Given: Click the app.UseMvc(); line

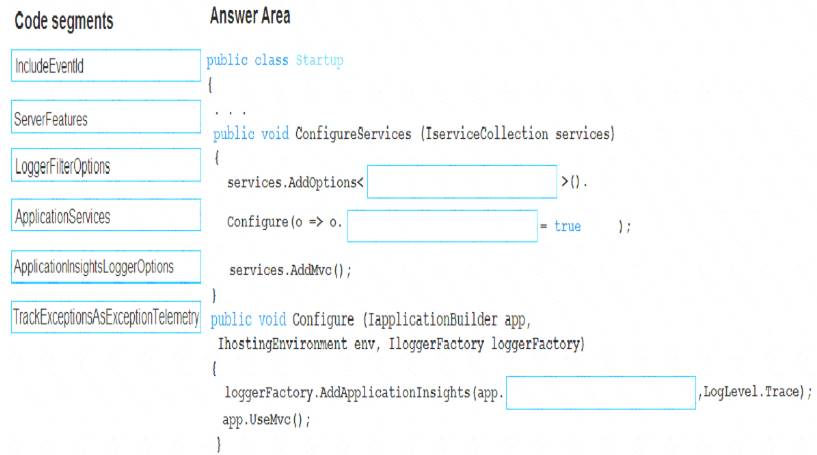Looking at the screenshot, I should point(267,419).
